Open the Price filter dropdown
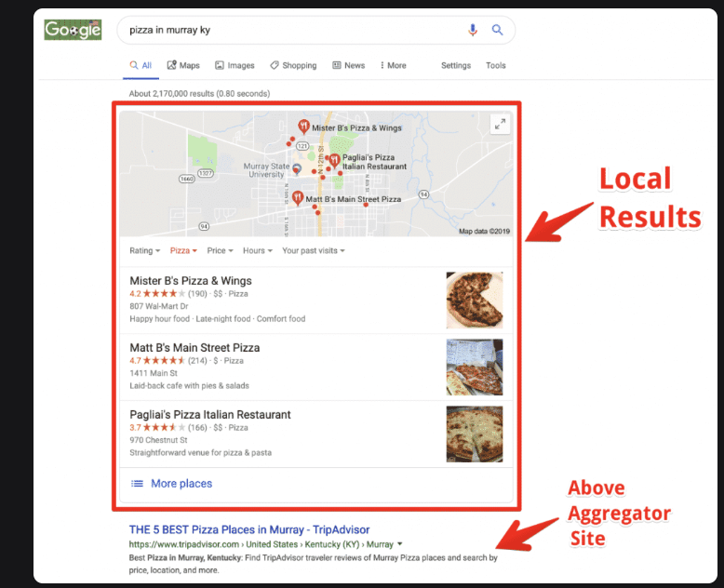This screenshot has height=588, width=724. pyautogui.click(x=220, y=250)
